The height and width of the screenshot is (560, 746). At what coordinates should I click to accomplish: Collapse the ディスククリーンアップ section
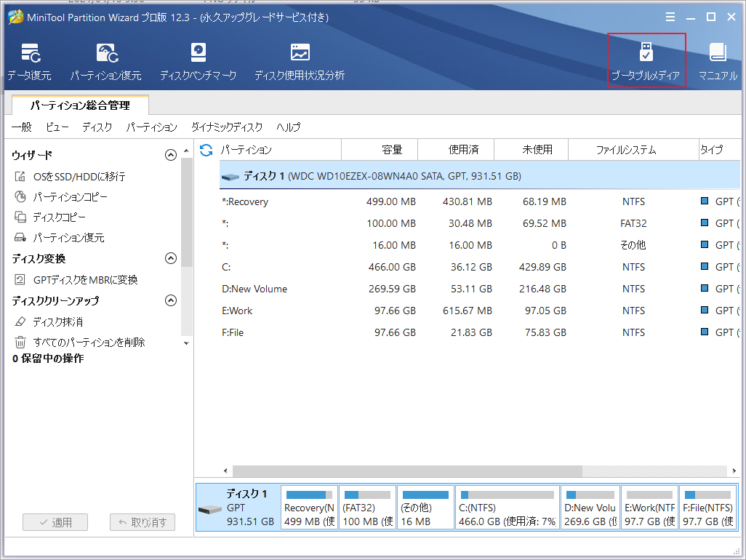[x=171, y=300]
